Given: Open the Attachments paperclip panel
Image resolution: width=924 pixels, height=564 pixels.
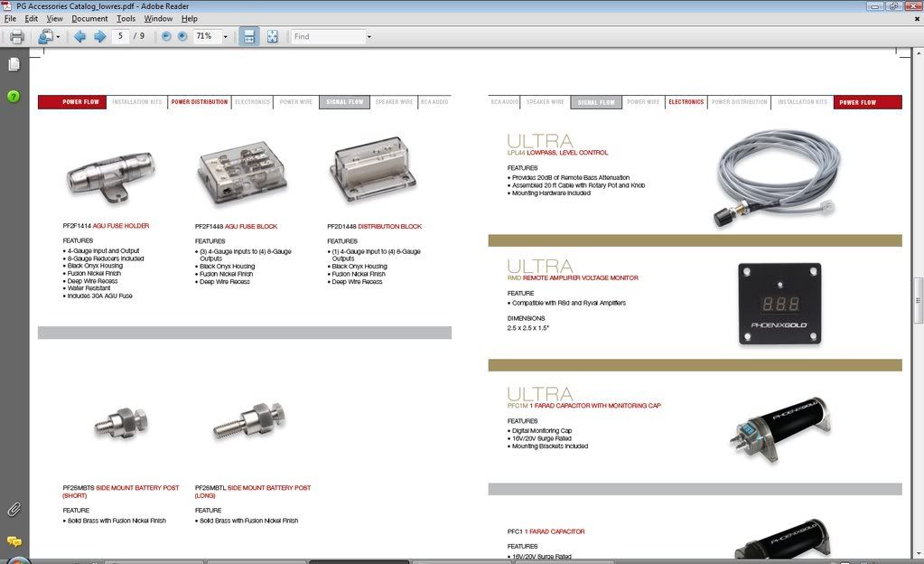Looking at the screenshot, I should click(x=14, y=510).
